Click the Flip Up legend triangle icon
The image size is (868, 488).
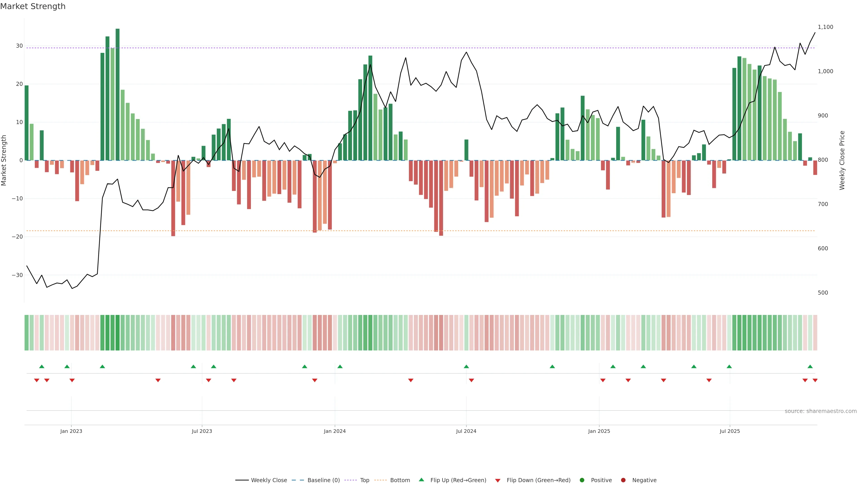421,480
